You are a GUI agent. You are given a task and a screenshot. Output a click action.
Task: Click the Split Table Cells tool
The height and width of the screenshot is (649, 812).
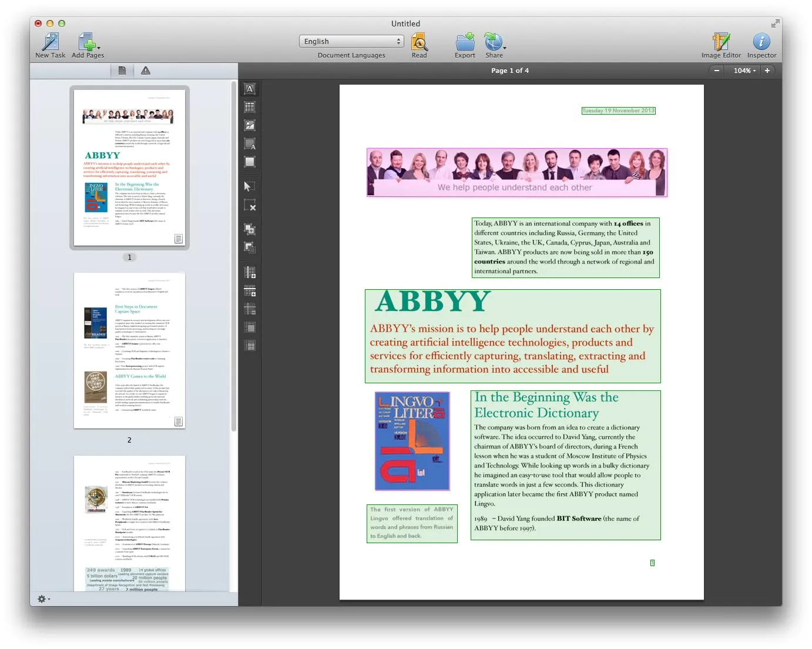pyautogui.click(x=250, y=345)
